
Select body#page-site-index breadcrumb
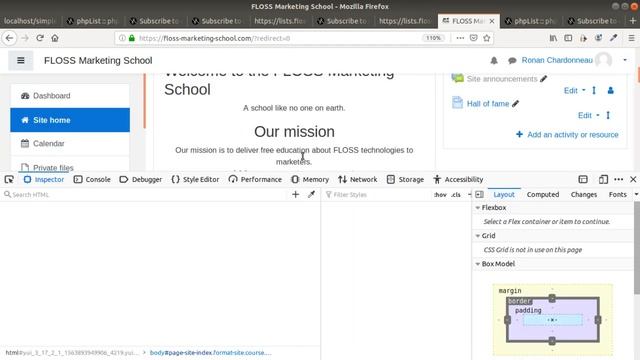coord(210,353)
